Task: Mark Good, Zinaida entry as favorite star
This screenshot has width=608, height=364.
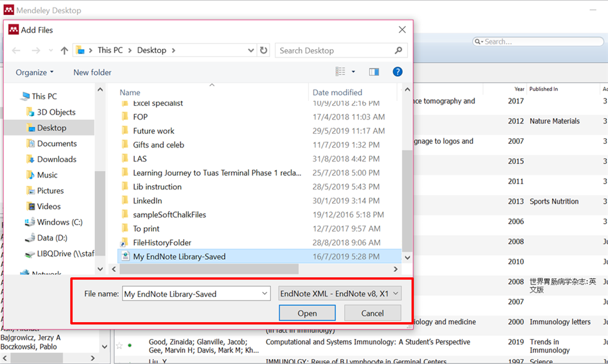Action: pos(119,345)
